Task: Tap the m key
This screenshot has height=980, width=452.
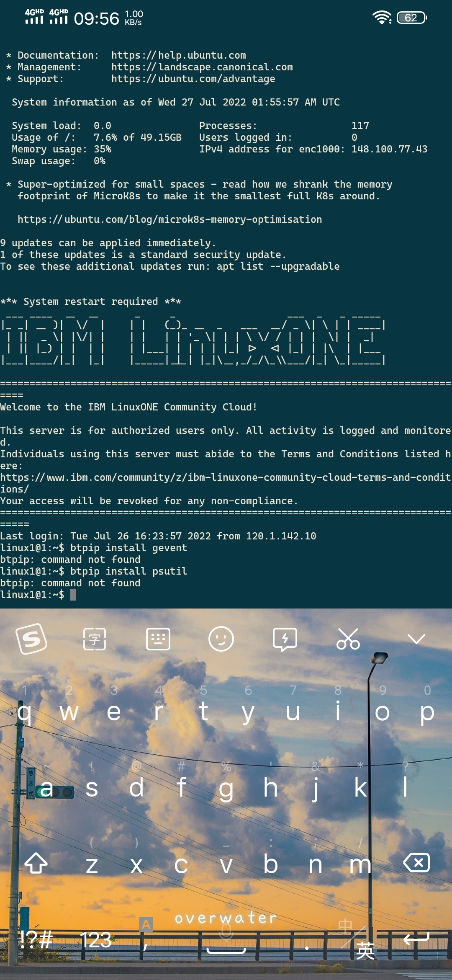Action: pyautogui.click(x=360, y=864)
